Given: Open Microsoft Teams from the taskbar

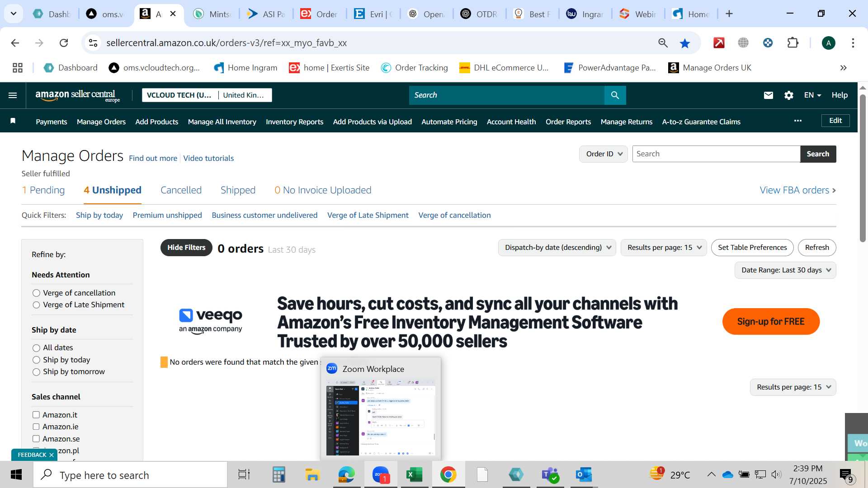Looking at the screenshot, I should pyautogui.click(x=550, y=475).
